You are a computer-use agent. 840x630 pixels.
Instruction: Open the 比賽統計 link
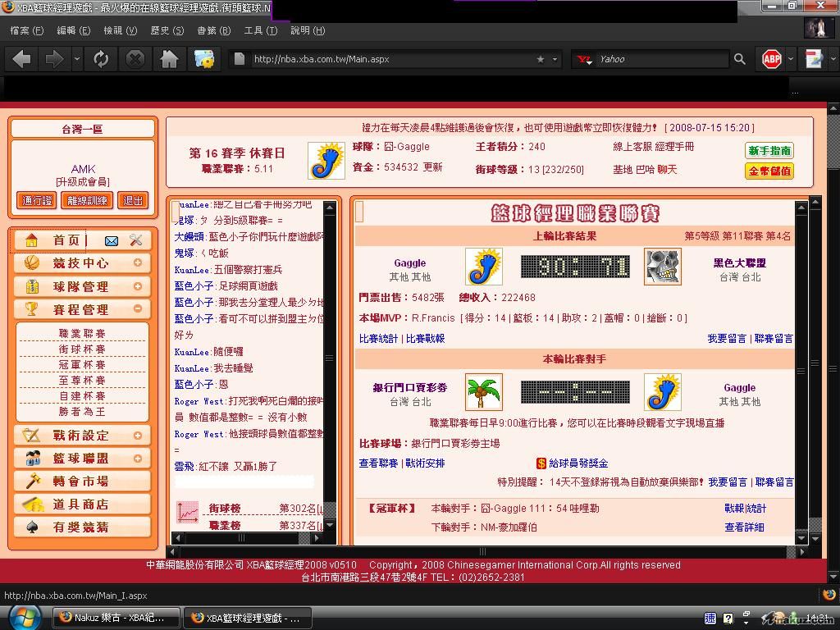(x=378, y=339)
